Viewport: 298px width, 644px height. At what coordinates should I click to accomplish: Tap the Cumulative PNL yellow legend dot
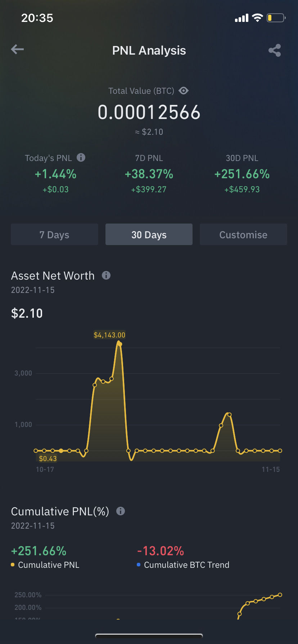[x=13, y=565]
